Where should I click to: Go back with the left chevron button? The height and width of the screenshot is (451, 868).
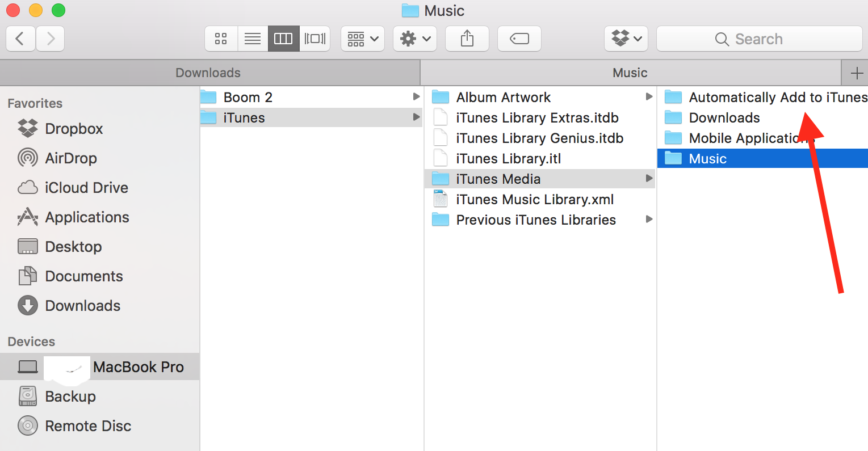(20, 39)
